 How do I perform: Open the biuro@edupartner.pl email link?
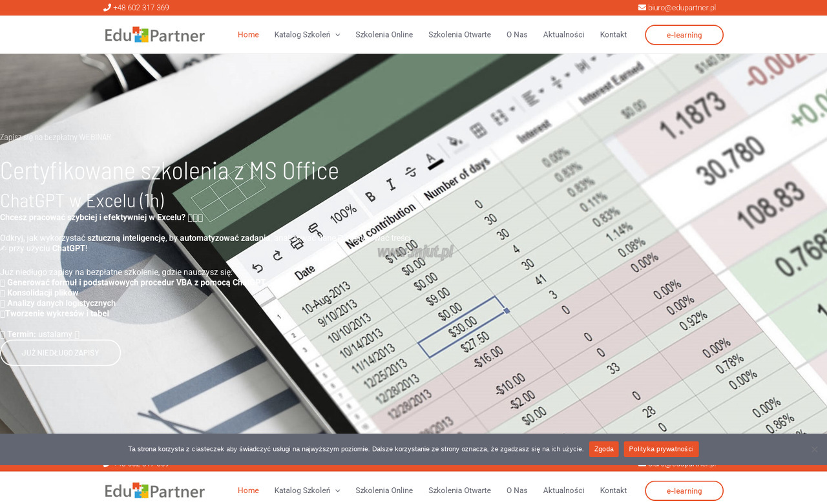click(x=682, y=8)
